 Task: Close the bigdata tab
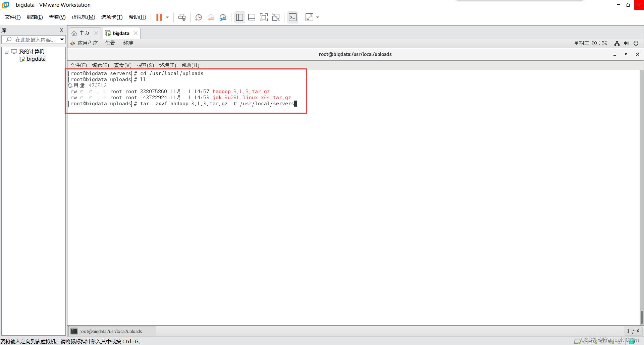click(x=136, y=33)
